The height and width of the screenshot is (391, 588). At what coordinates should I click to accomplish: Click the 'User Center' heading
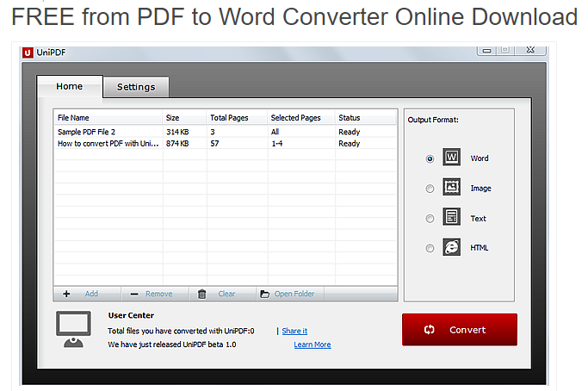(x=131, y=315)
